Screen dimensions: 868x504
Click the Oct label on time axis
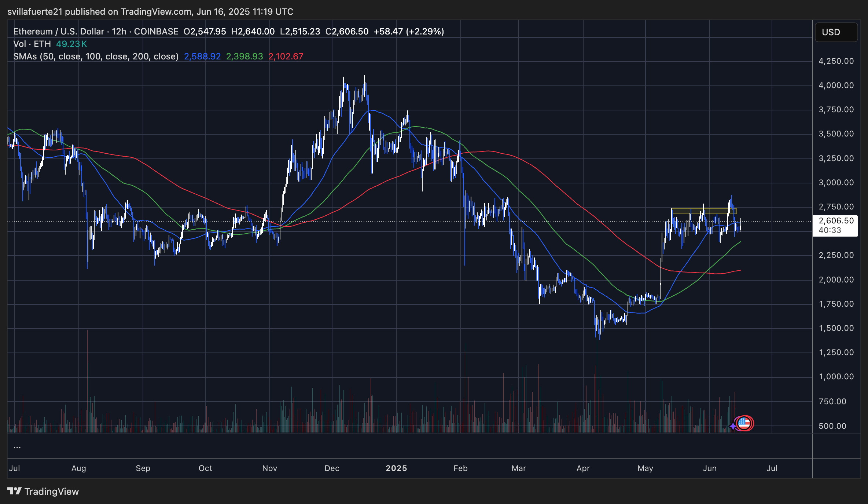(205, 468)
